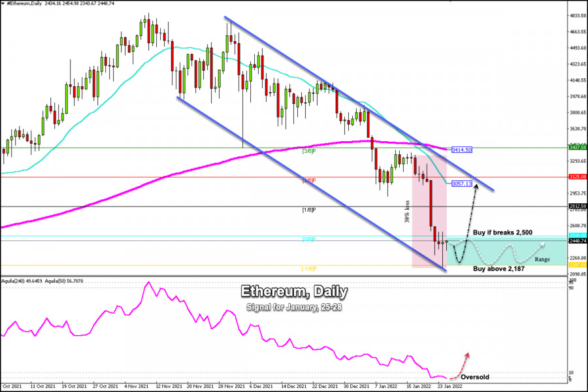The height and width of the screenshot is (392, 588).
Task: Select the blue 3057.13 price tag
Action: click(x=462, y=184)
